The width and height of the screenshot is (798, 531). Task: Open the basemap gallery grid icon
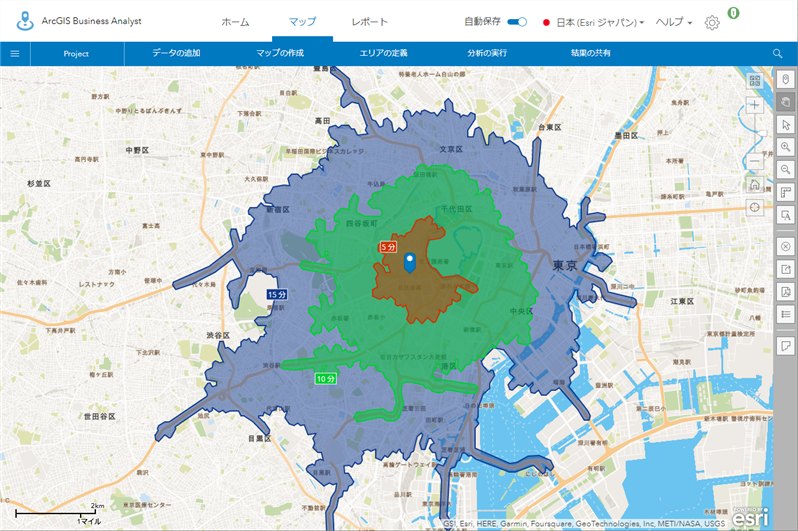click(754, 80)
